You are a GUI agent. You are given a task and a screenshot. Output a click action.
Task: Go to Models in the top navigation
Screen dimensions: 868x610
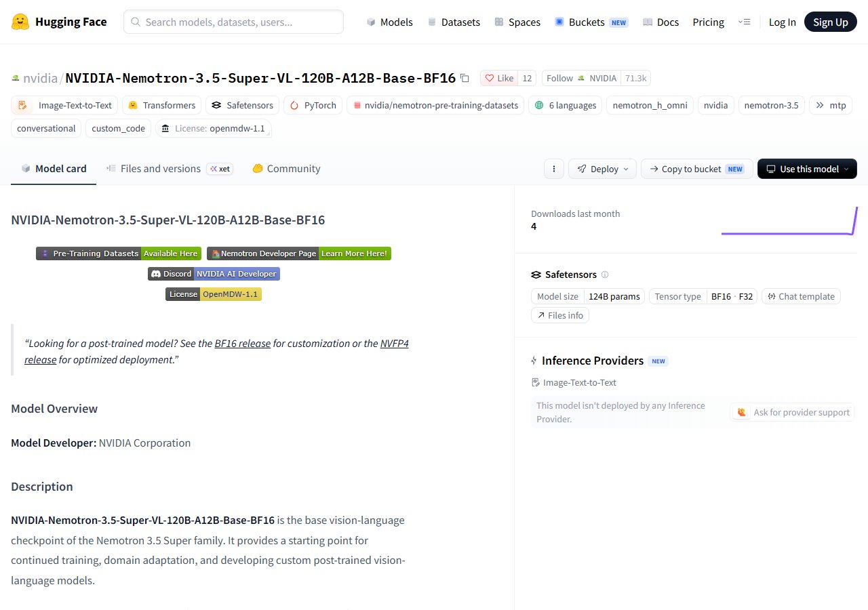coord(389,22)
